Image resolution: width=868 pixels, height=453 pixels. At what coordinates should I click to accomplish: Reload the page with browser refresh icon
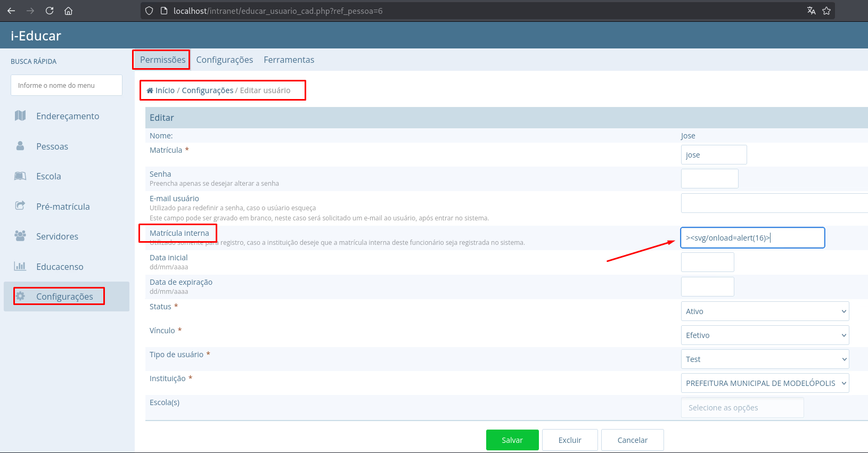(x=50, y=11)
